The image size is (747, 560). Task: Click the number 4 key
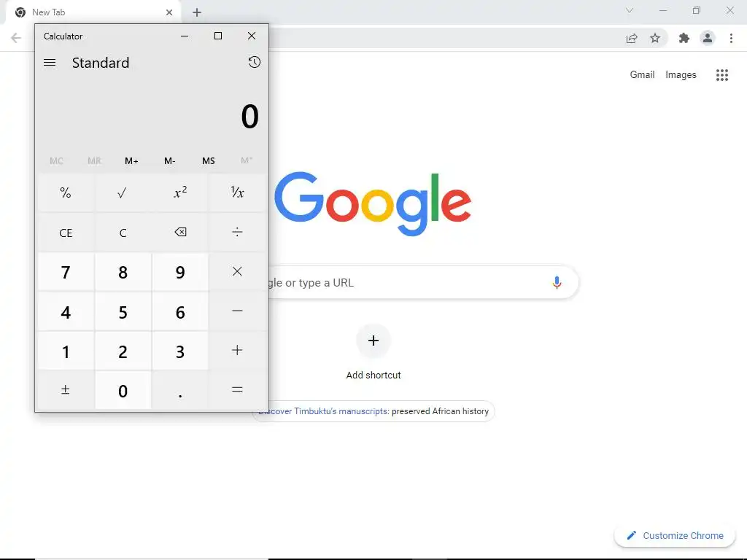tap(66, 311)
